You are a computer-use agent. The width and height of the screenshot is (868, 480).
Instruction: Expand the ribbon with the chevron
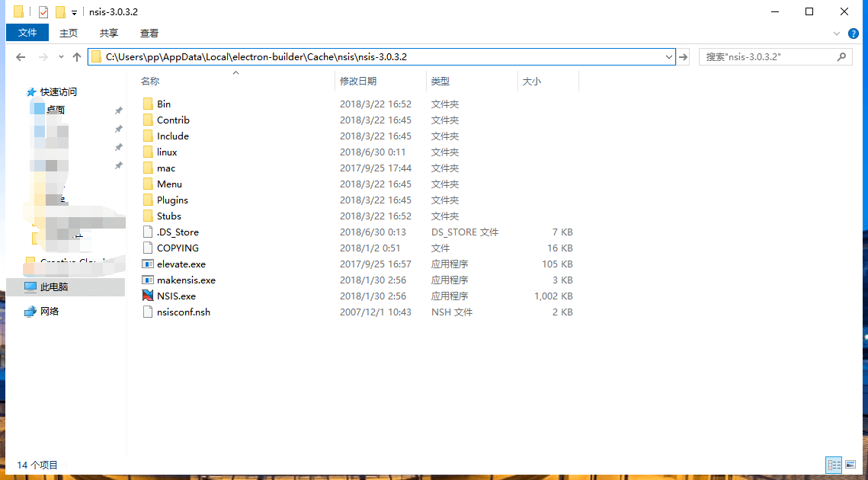(x=838, y=33)
